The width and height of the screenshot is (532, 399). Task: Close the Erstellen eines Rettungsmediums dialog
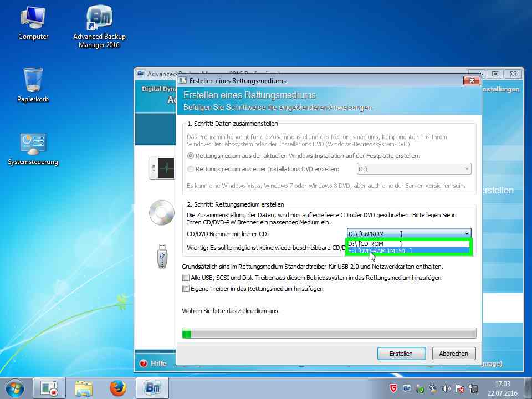(x=472, y=80)
